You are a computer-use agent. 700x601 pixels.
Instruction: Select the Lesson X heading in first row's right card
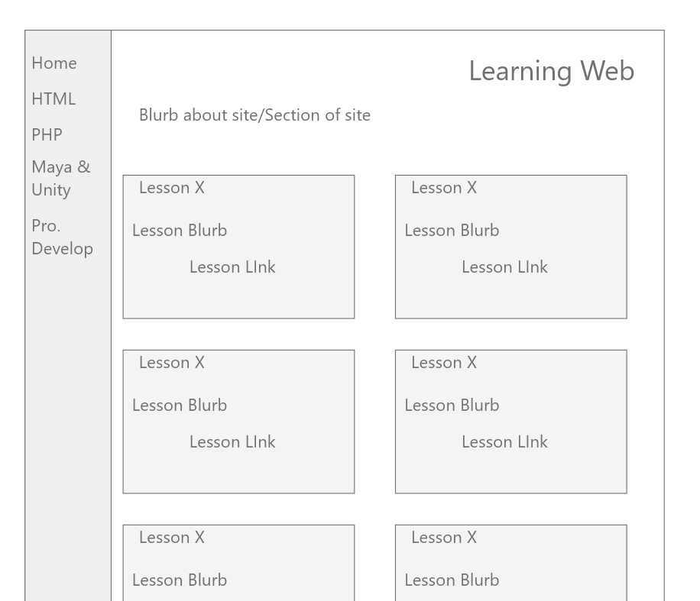coord(444,188)
